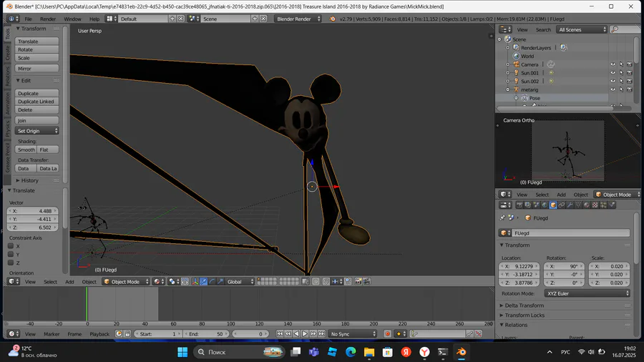The height and width of the screenshot is (362, 644).
Task: Open the Texture properties tab checker icon
Action: pyautogui.click(x=595, y=205)
